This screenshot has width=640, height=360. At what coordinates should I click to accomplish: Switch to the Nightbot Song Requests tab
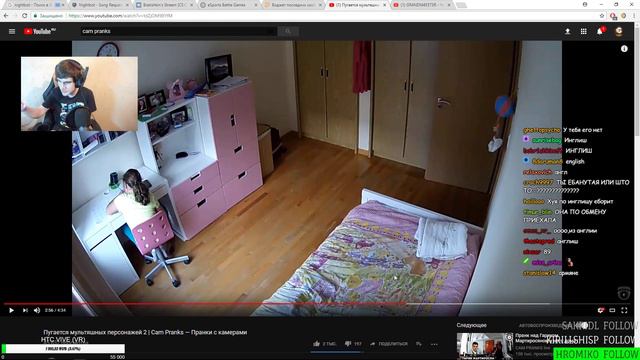(99, 5)
